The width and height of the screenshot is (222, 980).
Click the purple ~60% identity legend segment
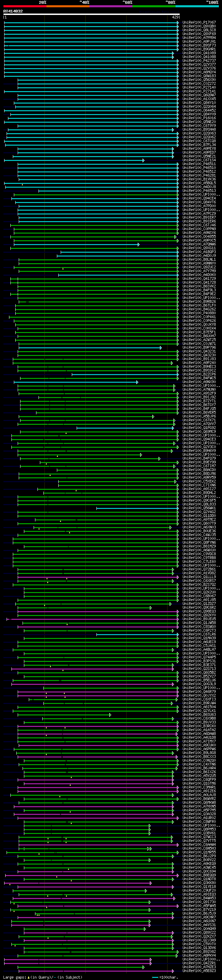click(x=111, y=6)
